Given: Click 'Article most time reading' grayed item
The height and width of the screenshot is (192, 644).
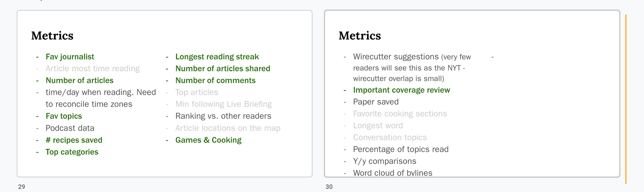Looking at the screenshot, I should (x=93, y=69).
